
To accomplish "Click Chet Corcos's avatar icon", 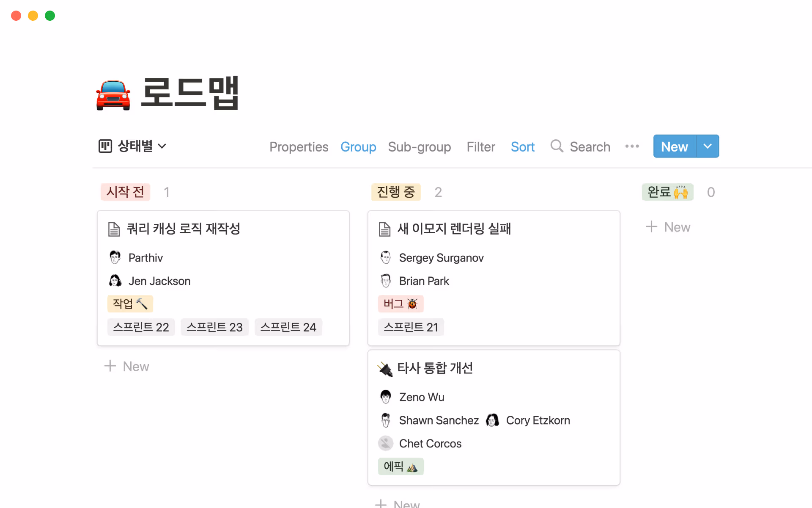I will (385, 443).
